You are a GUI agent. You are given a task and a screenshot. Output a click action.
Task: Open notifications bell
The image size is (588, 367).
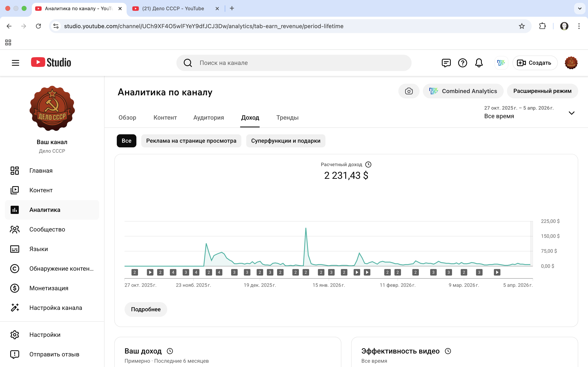pyautogui.click(x=479, y=63)
